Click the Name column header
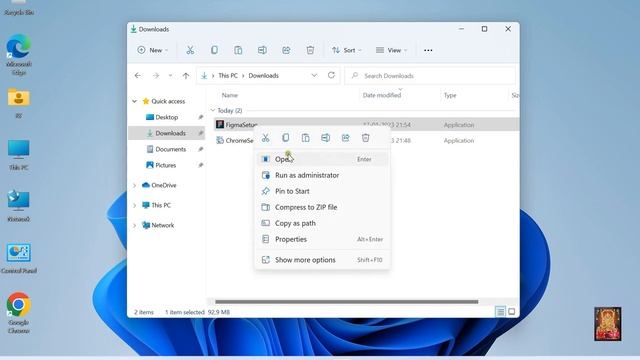The height and width of the screenshot is (360, 640). tap(230, 95)
